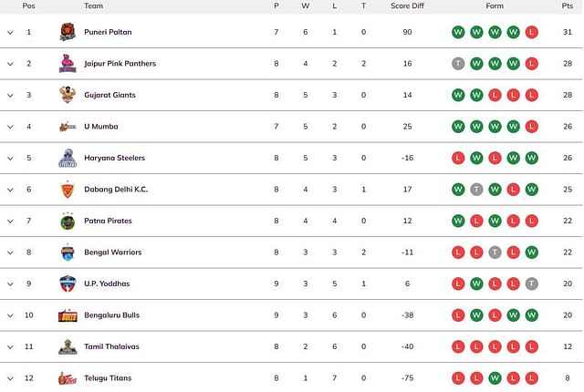The width and height of the screenshot is (584, 392).
Task: Click the Bengaluru Bulls logo
Action: 68,315
